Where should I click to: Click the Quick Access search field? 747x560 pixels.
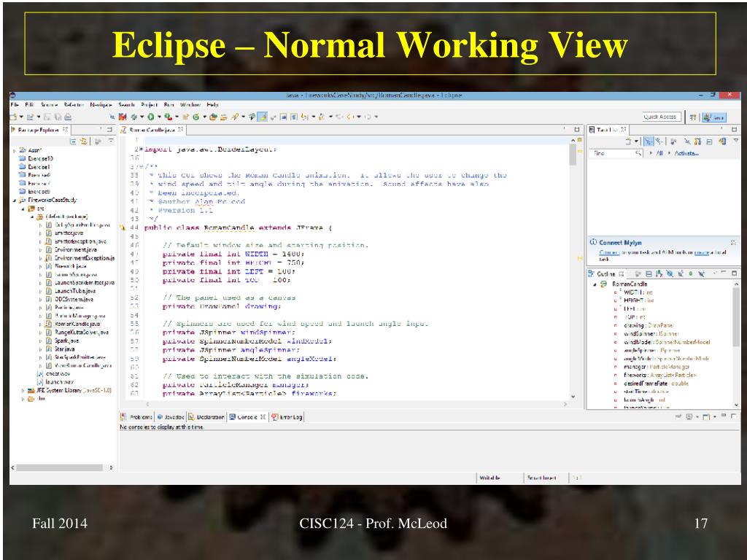[660, 117]
